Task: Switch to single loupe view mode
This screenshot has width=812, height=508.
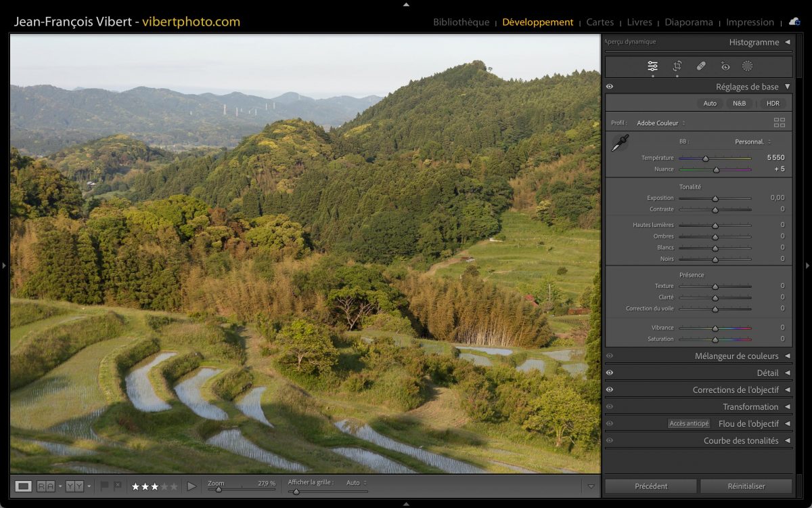Action: pyautogui.click(x=24, y=486)
